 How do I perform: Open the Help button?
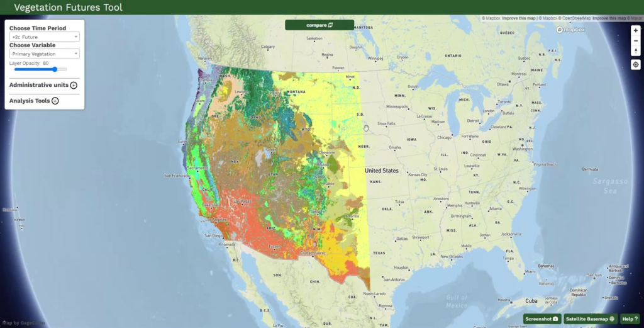630,319
